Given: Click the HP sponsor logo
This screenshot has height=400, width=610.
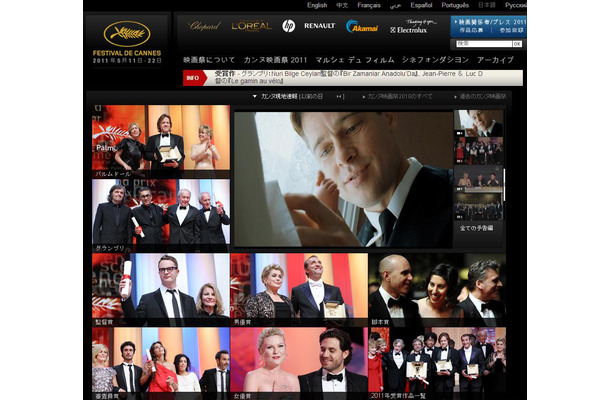Looking at the screenshot, I should click(288, 26).
